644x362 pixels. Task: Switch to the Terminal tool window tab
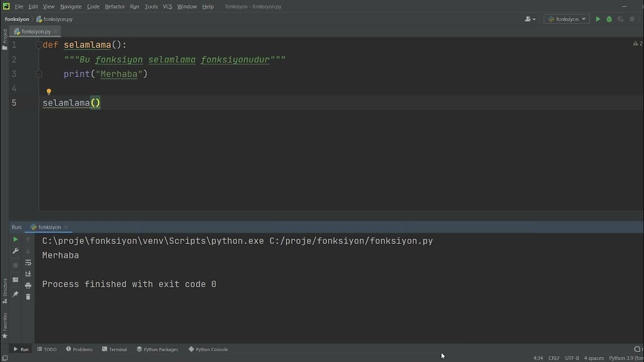click(x=114, y=349)
